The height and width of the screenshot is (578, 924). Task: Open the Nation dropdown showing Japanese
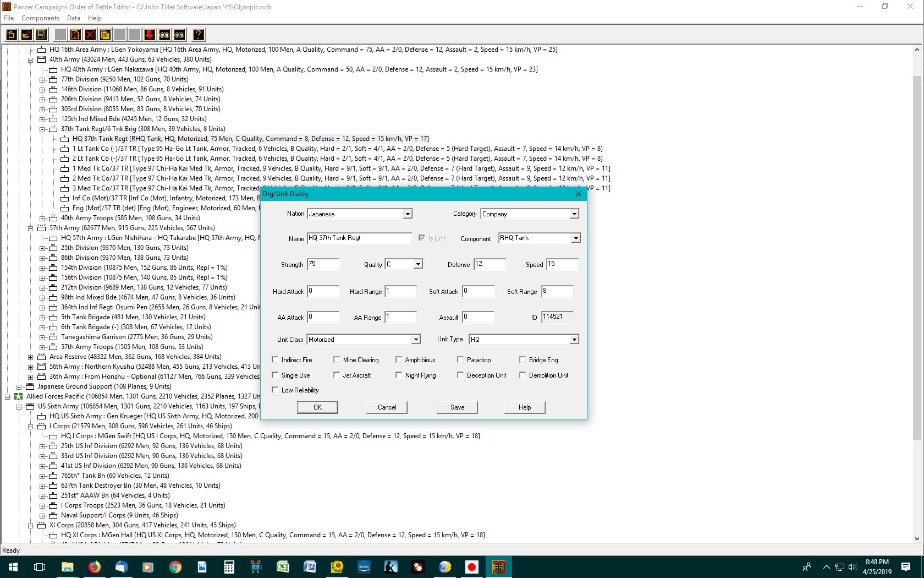pyautogui.click(x=408, y=214)
